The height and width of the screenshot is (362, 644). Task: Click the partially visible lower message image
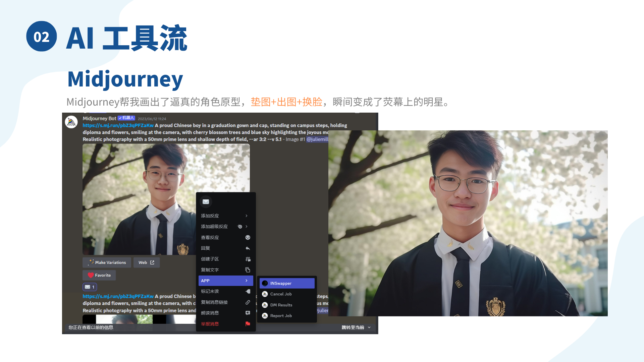139,319
